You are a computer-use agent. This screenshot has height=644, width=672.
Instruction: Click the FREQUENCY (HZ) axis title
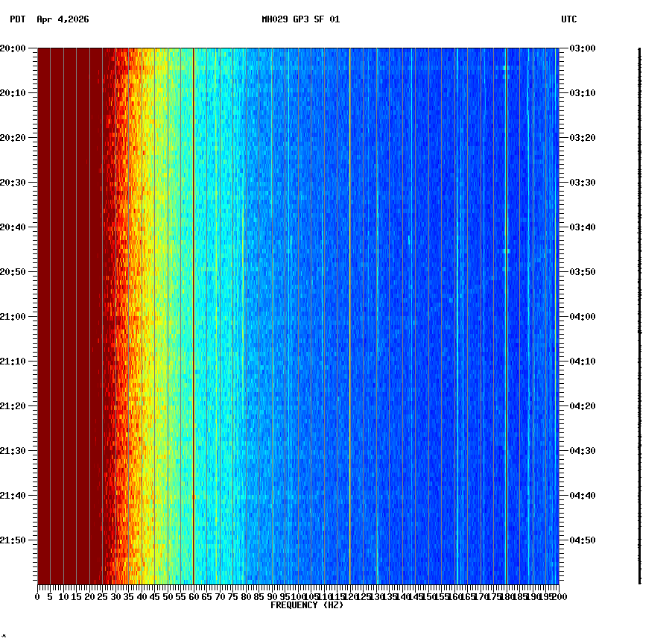308,605
